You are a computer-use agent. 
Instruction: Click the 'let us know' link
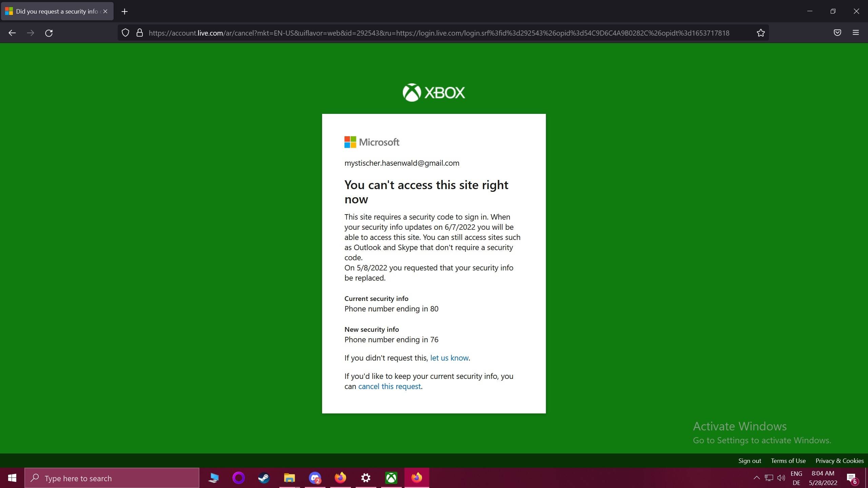[449, 358]
